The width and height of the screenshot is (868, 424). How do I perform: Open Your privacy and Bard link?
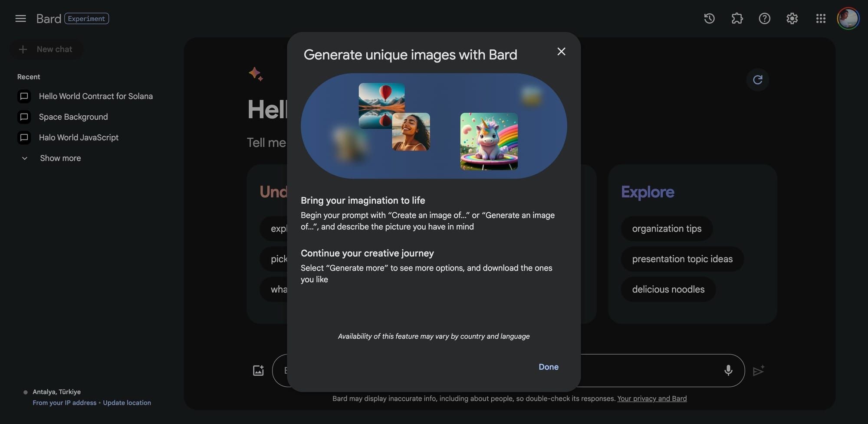pyautogui.click(x=652, y=398)
